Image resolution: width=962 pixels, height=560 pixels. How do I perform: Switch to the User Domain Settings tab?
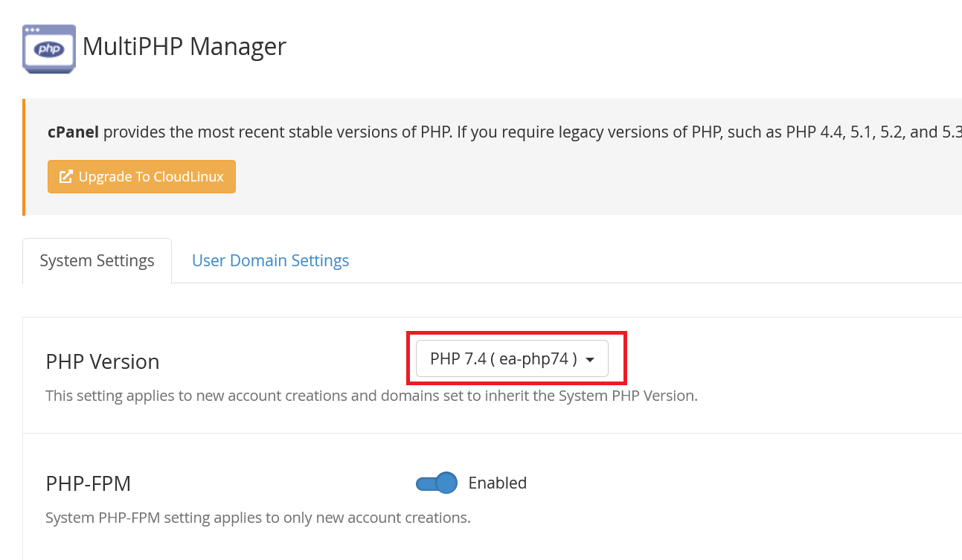click(x=270, y=260)
